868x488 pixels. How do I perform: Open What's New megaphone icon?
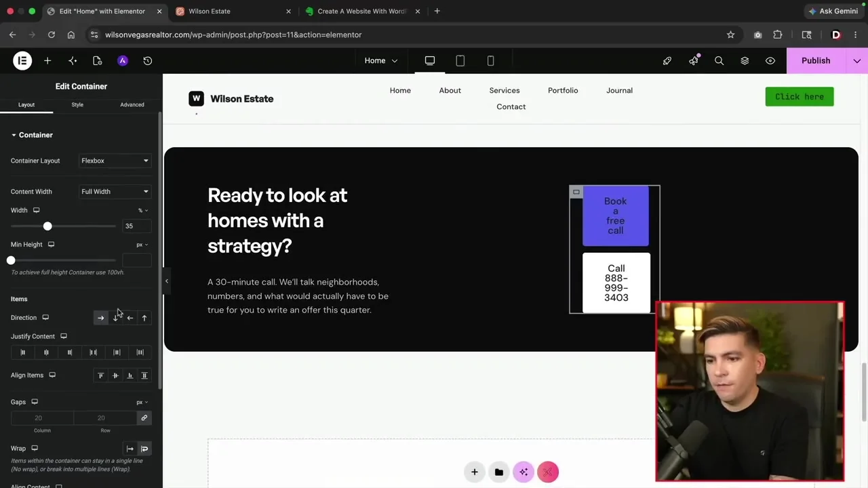(694, 61)
